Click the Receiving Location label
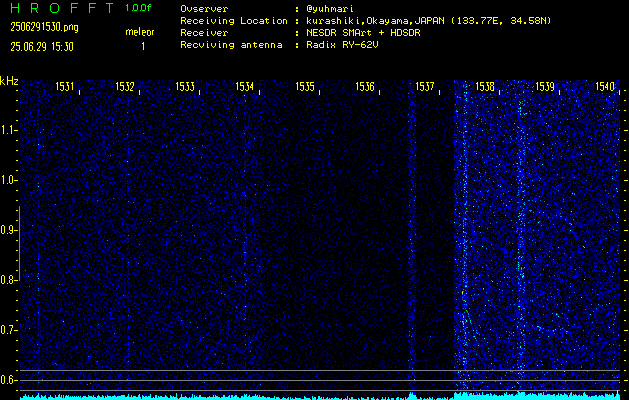This screenshot has height=400, width=629. click(234, 21)
